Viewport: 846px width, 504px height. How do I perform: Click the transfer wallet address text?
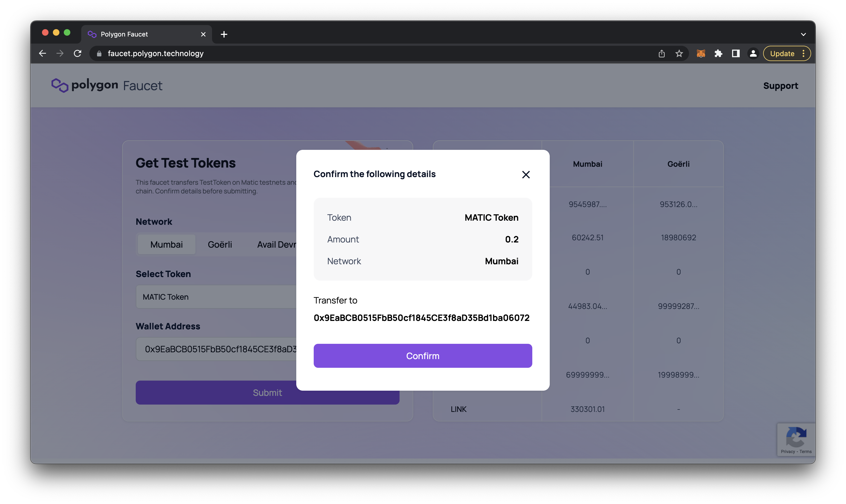(421, 318)
